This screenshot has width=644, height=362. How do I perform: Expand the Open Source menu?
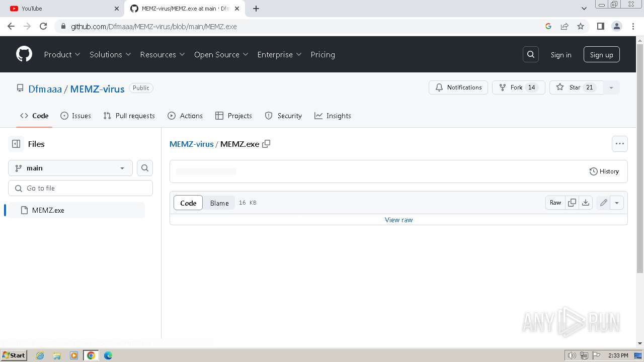tap(221, 54)
